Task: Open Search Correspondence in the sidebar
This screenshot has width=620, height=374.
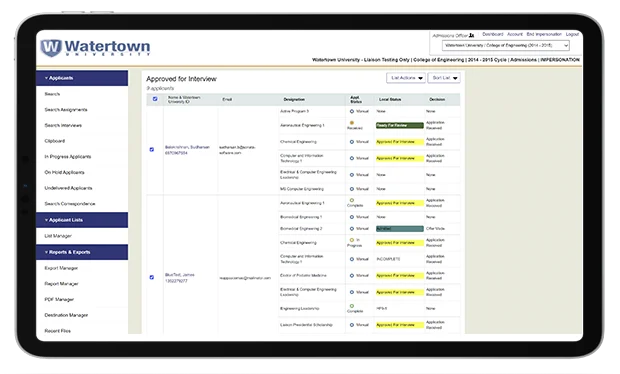Action: click(70, 204)
